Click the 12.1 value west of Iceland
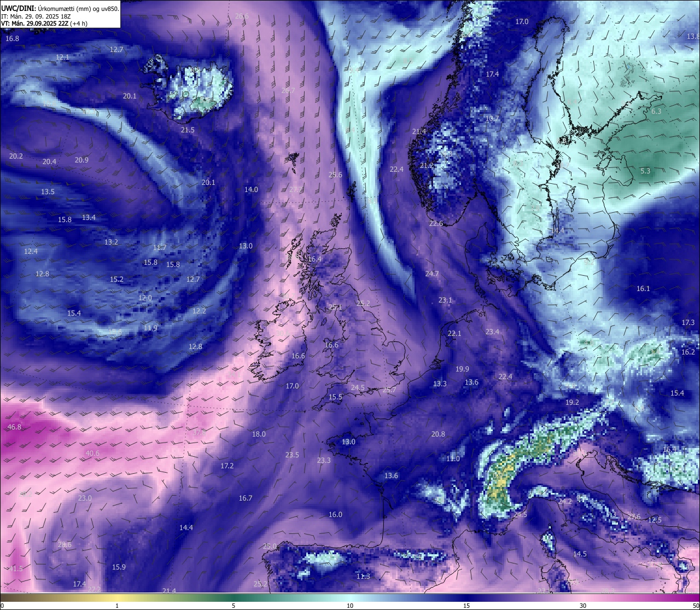This screenshot has height=610, width=700. tap(62, 57)
